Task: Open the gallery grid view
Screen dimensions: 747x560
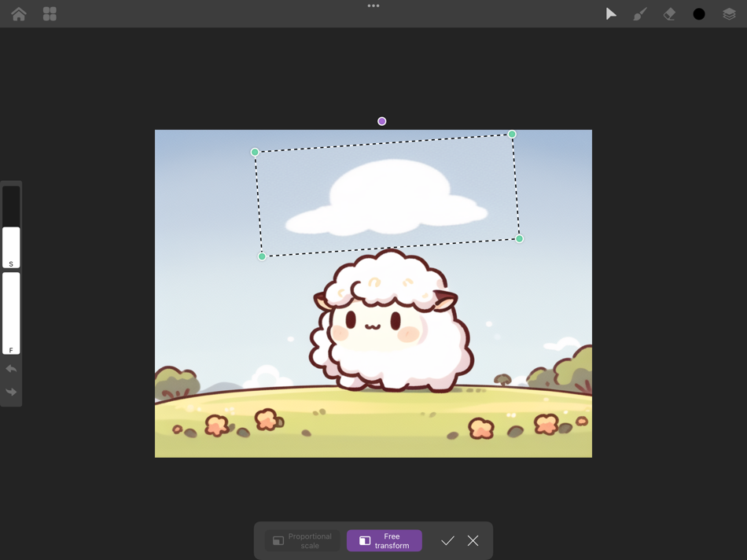Action: click(49, 13)
